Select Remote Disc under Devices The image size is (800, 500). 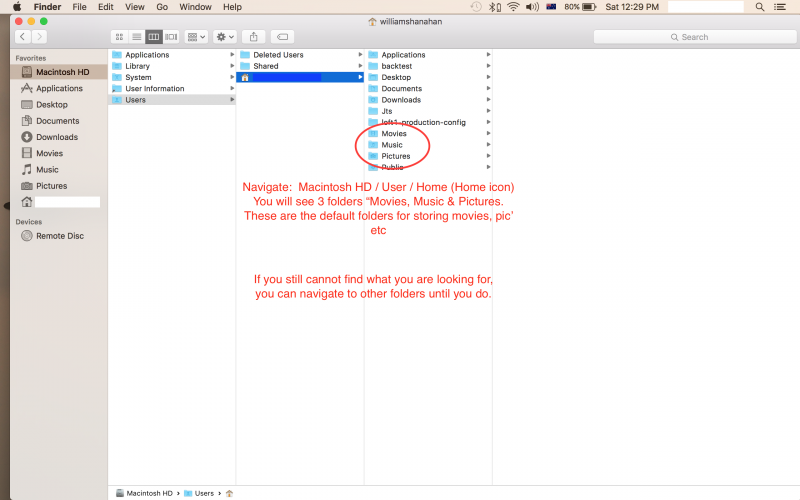(59, 236)
